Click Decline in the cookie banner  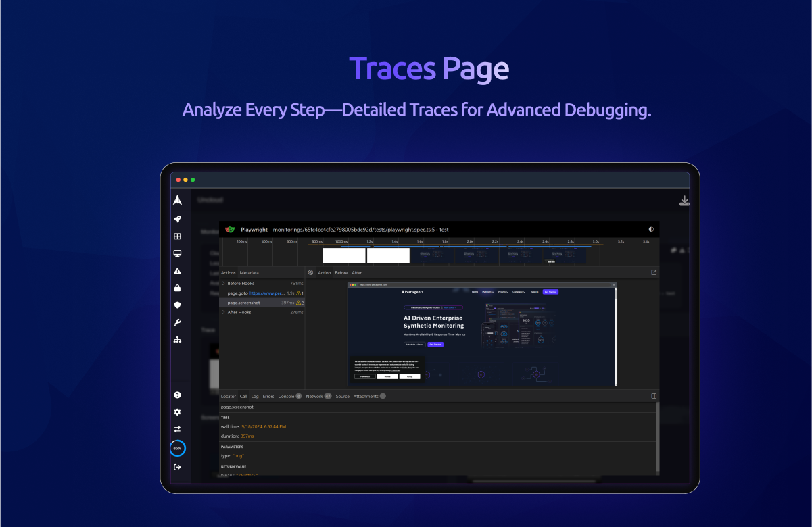pos(387,376)
